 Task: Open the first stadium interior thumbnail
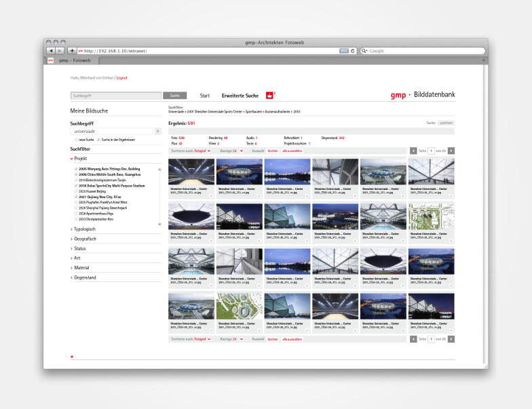coord(192,172)
